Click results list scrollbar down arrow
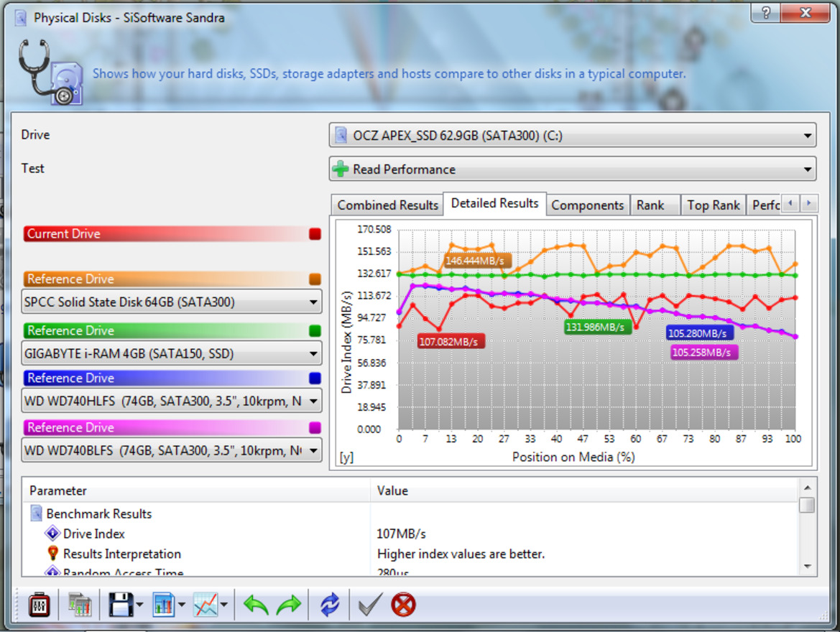 [x=807, y=566]
